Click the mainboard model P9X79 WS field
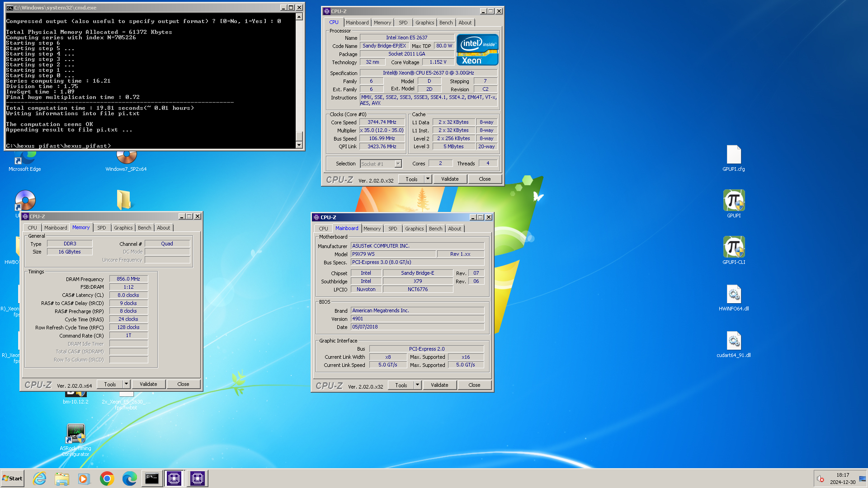 point(393,254)
